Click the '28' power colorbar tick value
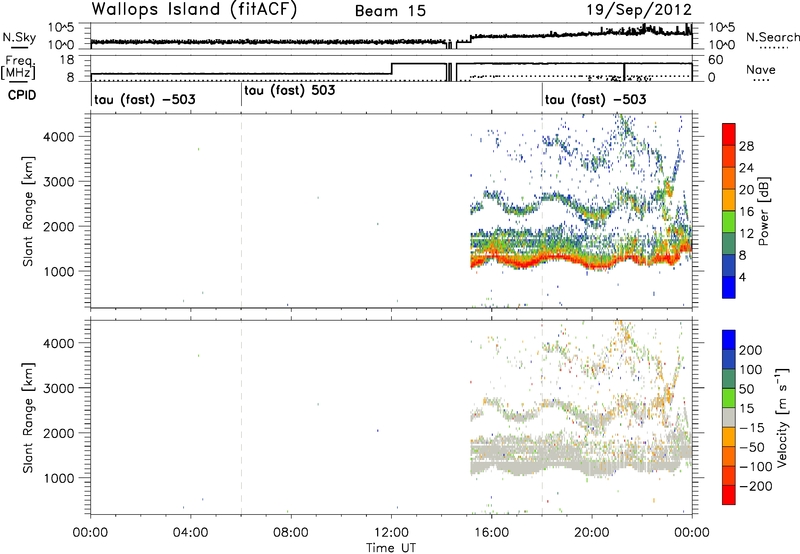800x554 pixels. click(x=746, y=146)
